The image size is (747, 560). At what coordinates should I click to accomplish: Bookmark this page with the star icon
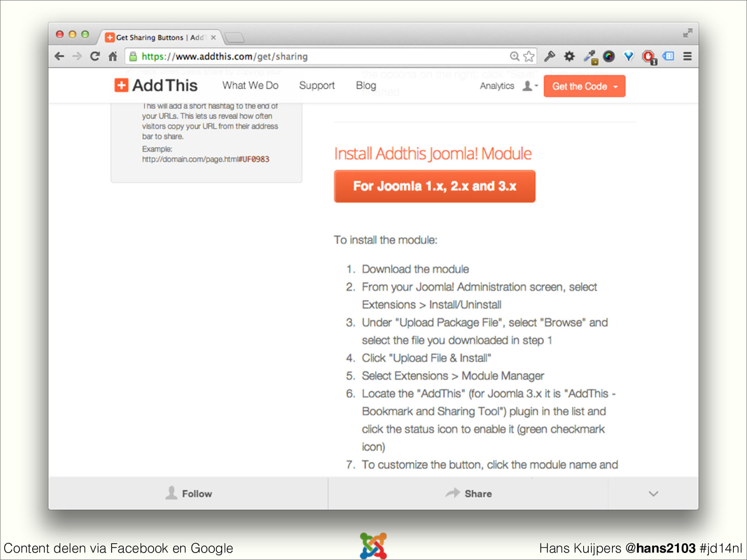tap(529, 56)
